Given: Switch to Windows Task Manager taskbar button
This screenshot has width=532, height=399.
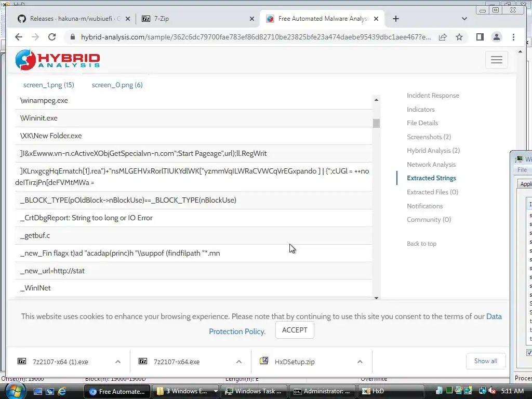Looking at the screenshot, I should coord(254,391).
